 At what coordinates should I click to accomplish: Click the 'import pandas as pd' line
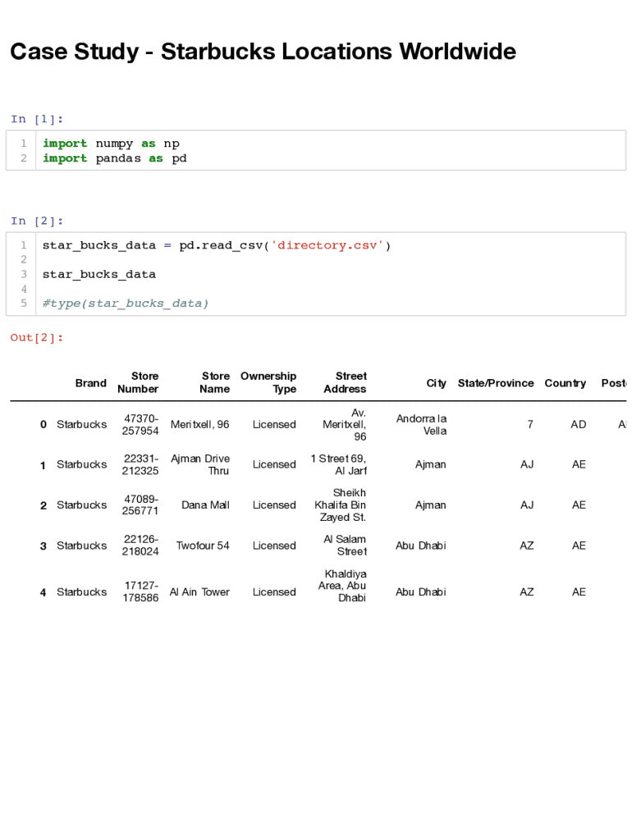[115, 158]
